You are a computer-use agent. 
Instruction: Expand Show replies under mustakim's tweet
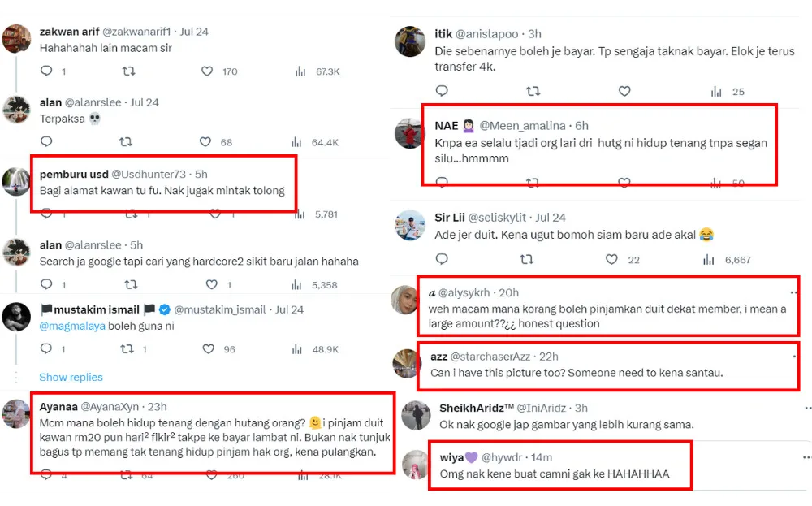71,377
